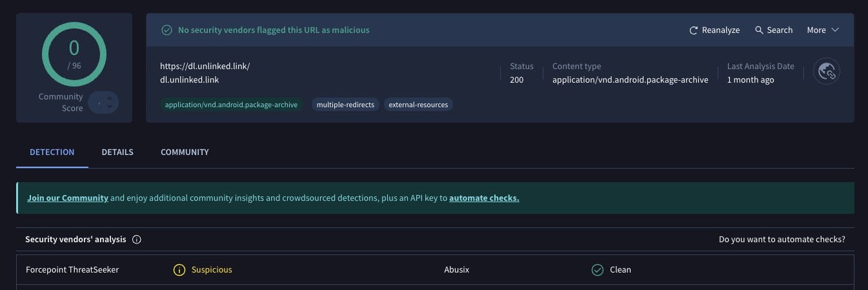Click the Security vendors' analysis heading
Image resolution: width=868 pixels, height=290 pixels.
pyautogui.click(x=76, y=240)
